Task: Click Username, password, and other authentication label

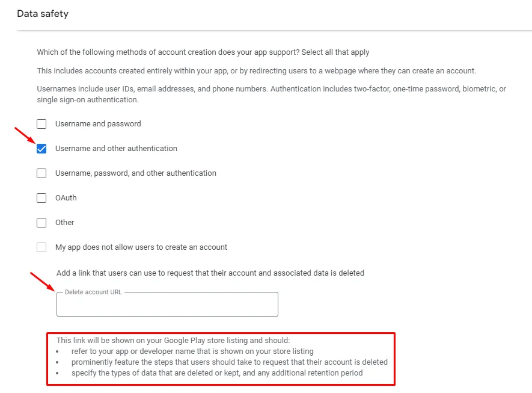Action: point(136,173)
